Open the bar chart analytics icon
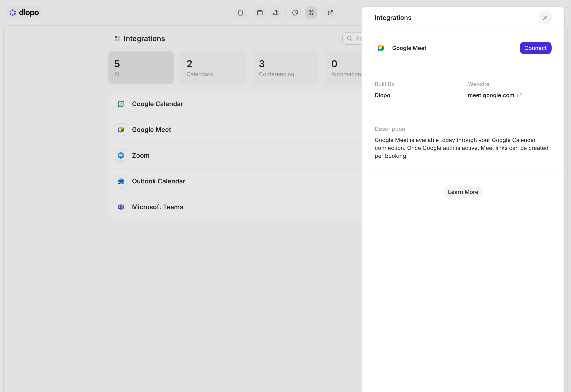Screen dimensions: 571x392 click(x=276, y=12)
